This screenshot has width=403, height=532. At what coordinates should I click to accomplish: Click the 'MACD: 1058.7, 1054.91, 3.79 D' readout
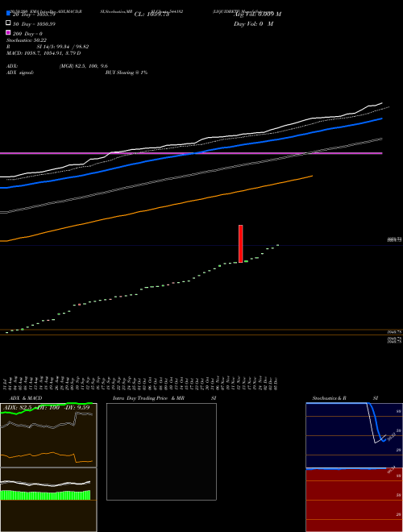[44, 53]
